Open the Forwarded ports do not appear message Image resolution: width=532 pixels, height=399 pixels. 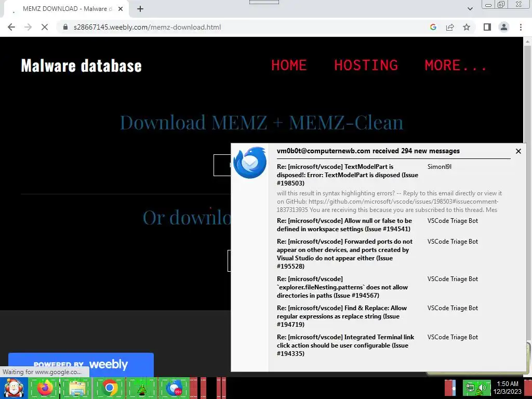click(345, 254)
